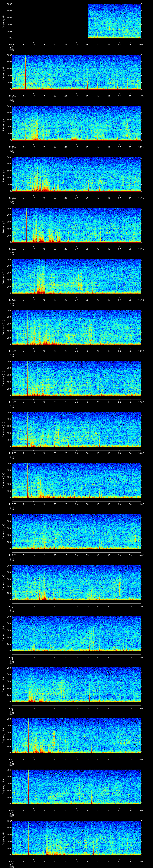
Task: Choose the spectrogram panel beginning at 4:18:00
Action: tap(77, 481)
